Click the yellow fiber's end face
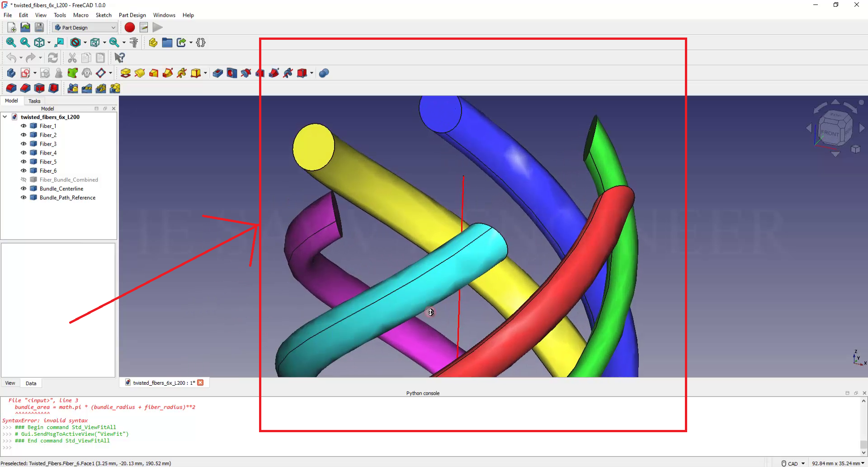The height and width of the screenshot is (467, 868). (x=313, y=147)
